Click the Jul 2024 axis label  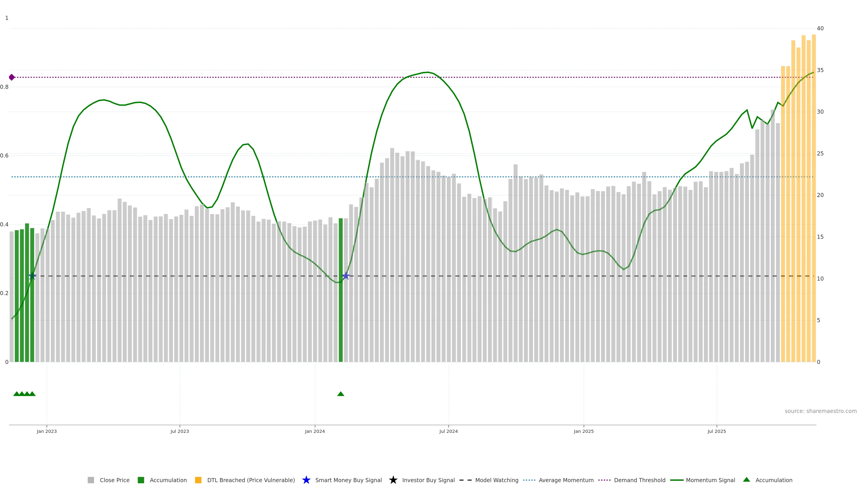448,431
